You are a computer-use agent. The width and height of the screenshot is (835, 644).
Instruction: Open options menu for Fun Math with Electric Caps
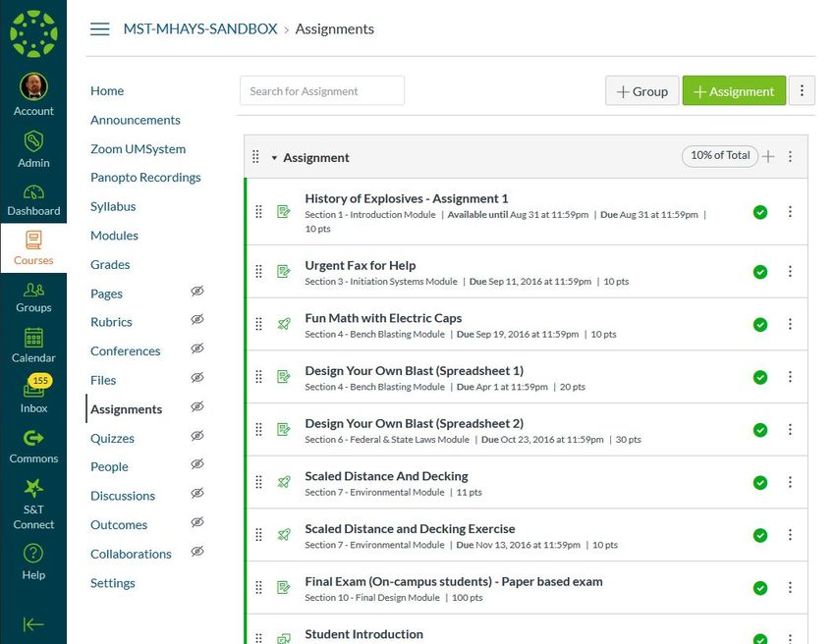[790, 324]
